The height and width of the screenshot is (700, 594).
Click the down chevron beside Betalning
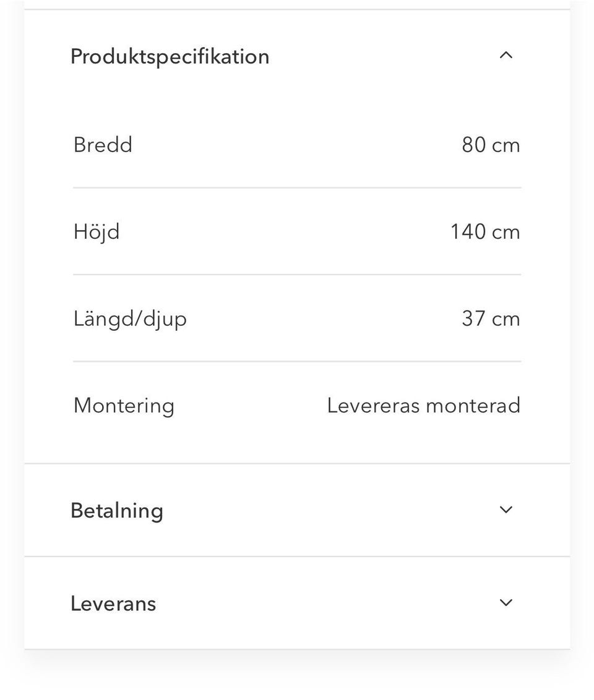pyautogui.click(x=506, y=510)
